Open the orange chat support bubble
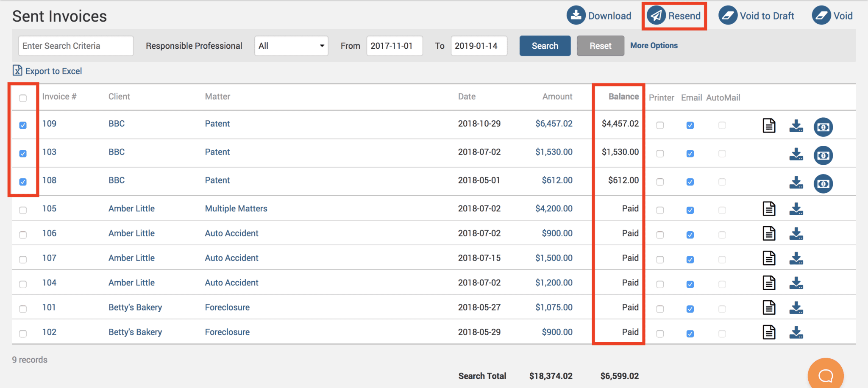The image size is (868, 388). click(825, 374)
